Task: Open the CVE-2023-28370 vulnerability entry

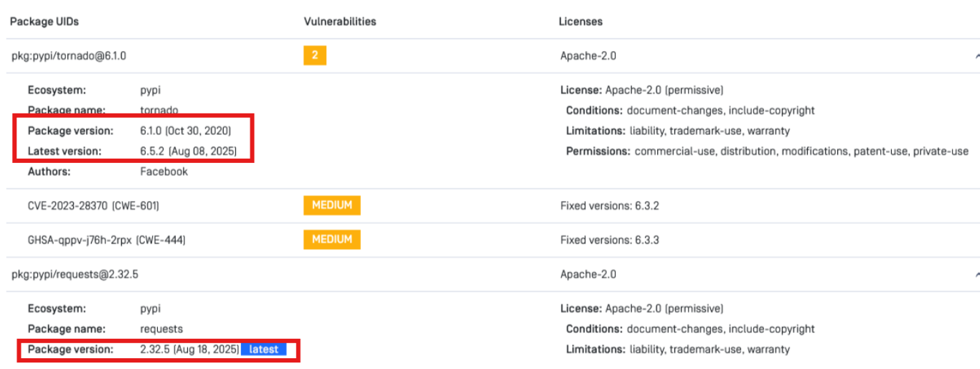Action: pos(93,206)
